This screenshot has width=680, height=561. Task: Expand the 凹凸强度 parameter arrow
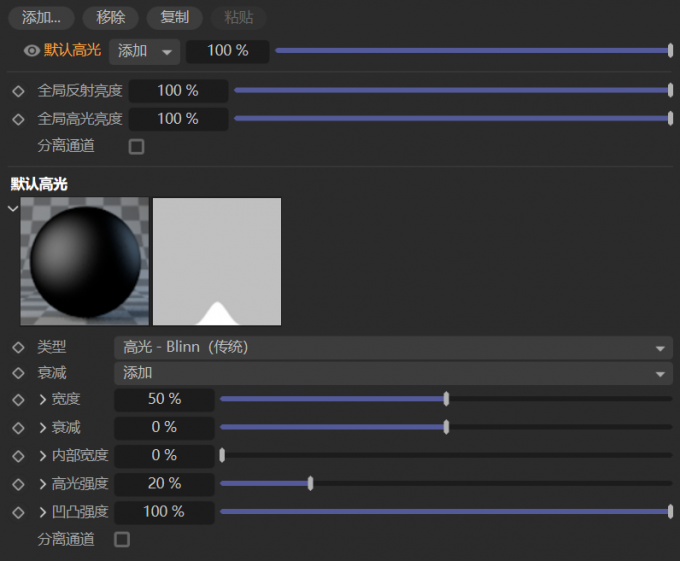(42, 512)
